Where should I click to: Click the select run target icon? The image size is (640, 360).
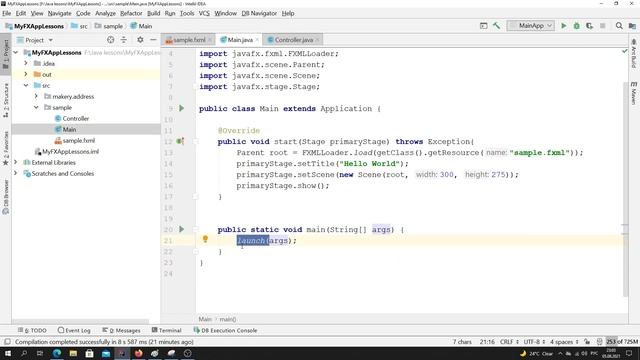[484, 26]
